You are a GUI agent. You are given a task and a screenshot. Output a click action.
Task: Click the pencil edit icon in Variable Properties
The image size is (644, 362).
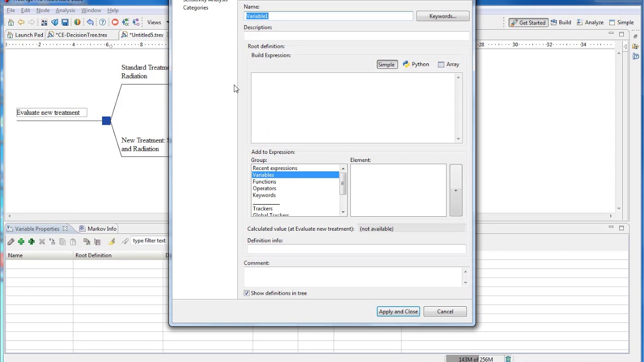[x=11, y=242]
